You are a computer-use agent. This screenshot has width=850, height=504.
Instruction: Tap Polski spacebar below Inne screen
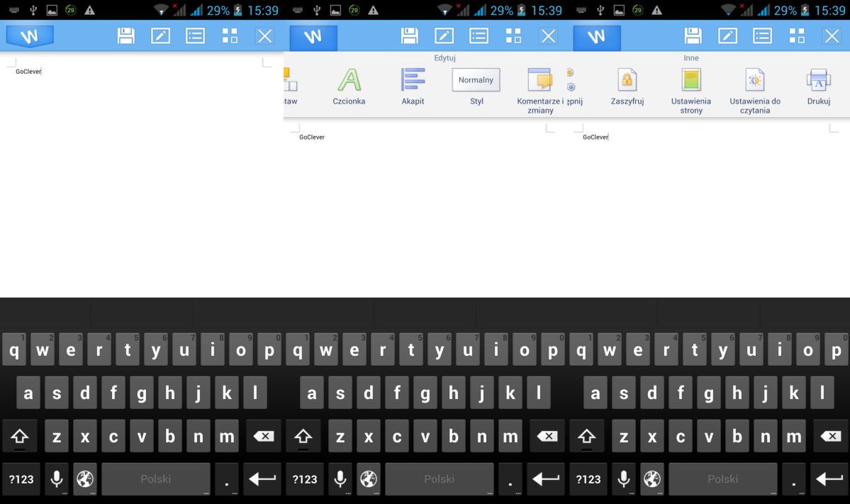click(722, 479)
